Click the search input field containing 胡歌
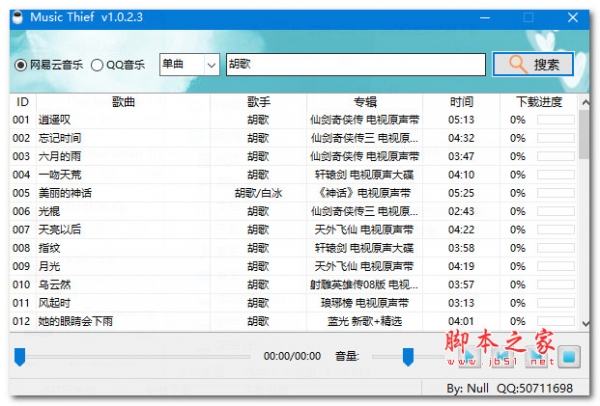The image size is (600, 406). click(x=356, y=64)
